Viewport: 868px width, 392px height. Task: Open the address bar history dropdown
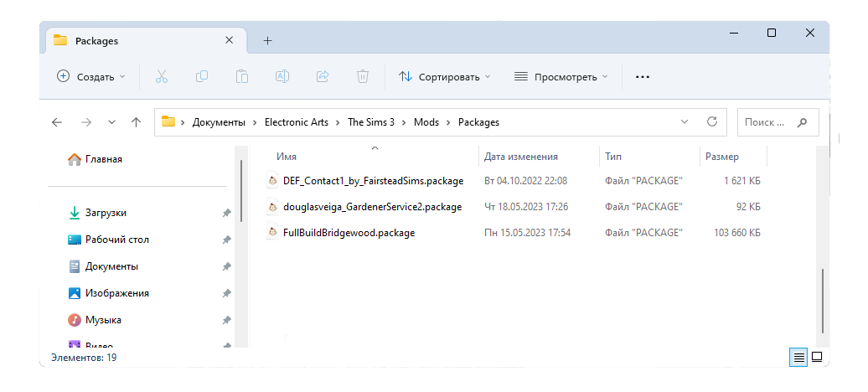coord(685,121)
